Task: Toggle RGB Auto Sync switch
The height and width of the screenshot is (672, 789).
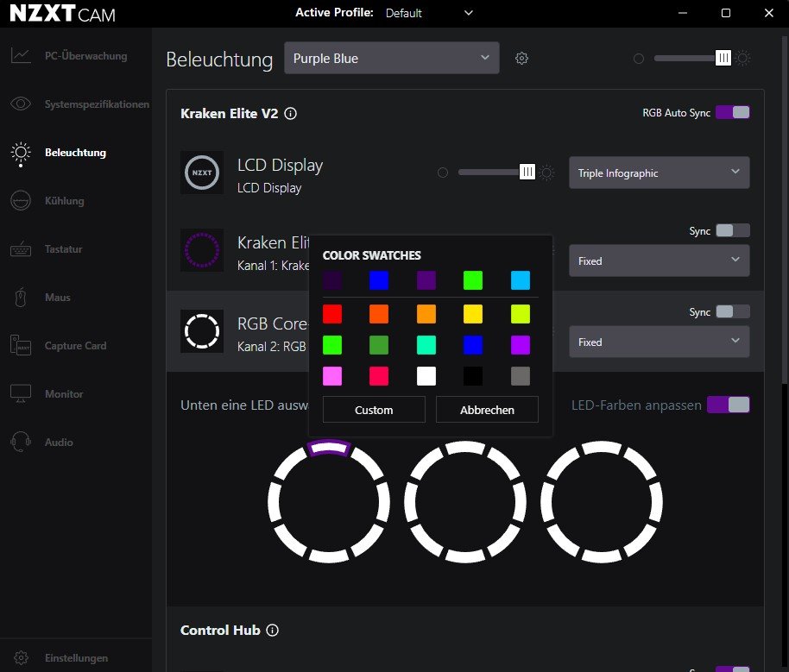Action: 733,112
